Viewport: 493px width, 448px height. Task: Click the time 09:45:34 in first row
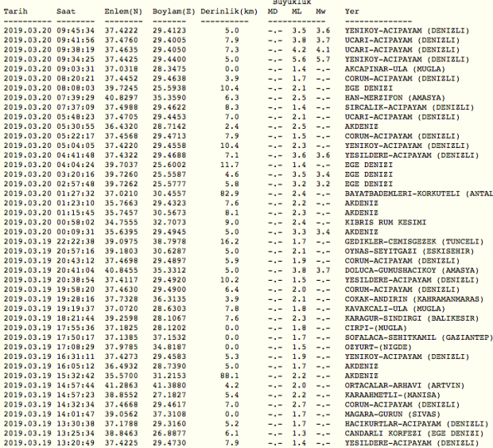point(76,29)
